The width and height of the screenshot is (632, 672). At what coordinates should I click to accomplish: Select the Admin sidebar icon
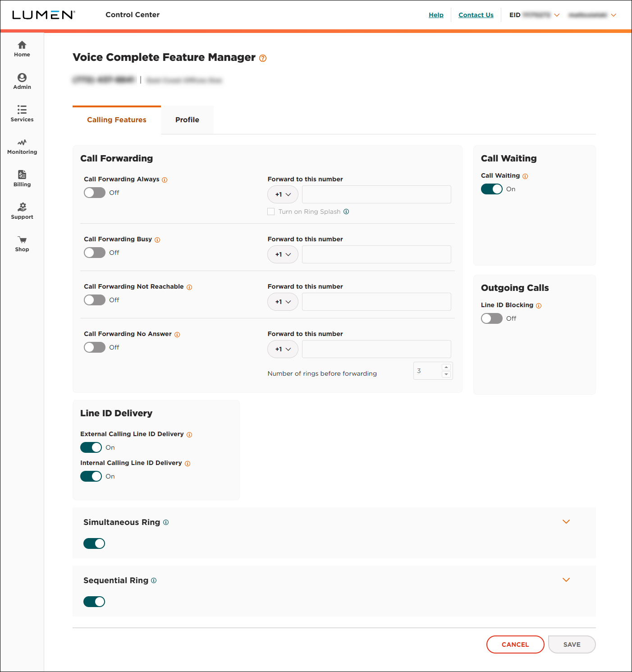22,81
